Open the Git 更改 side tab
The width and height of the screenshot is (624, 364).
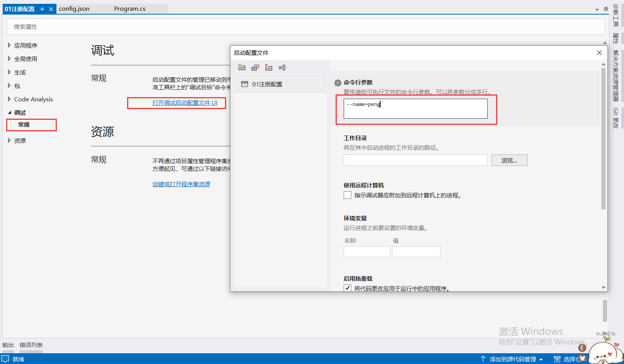616,118
